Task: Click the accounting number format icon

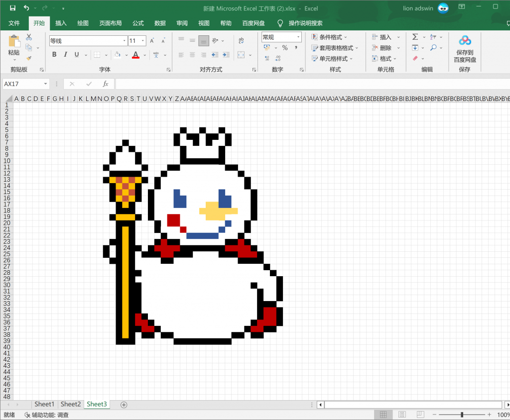Action: 267,48
